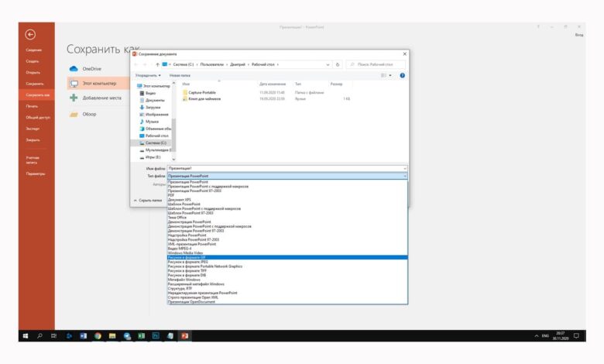Click 'Скрыть папки' toggle
The image size is (604, 364).
[x=148, y=201]
